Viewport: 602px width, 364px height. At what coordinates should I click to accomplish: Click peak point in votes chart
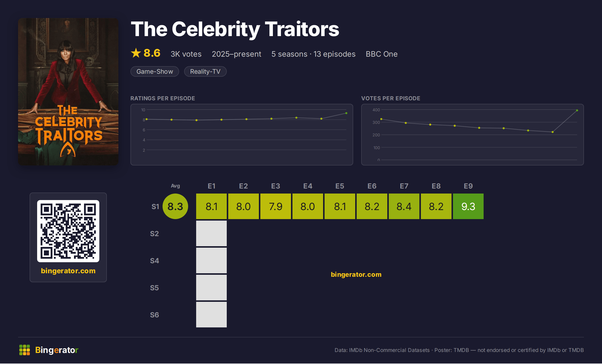click(577, 110)
